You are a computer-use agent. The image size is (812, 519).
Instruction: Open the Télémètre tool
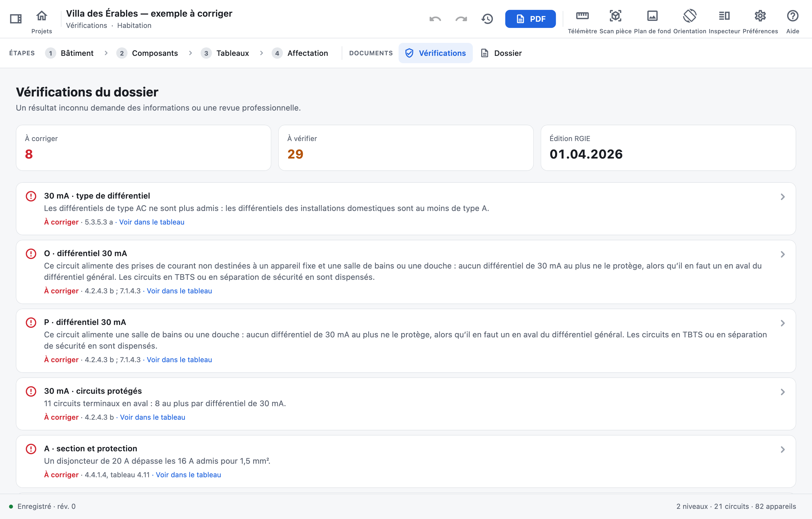[582, 16]
